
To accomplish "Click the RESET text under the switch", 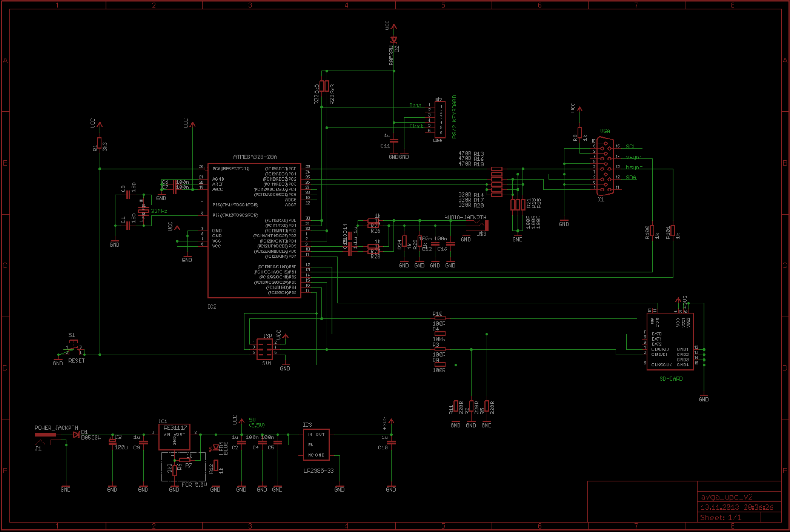I will (77, 361).
